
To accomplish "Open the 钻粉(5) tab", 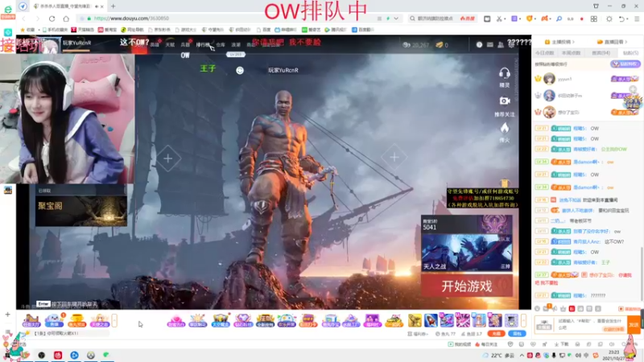I will tap(630, 53).
